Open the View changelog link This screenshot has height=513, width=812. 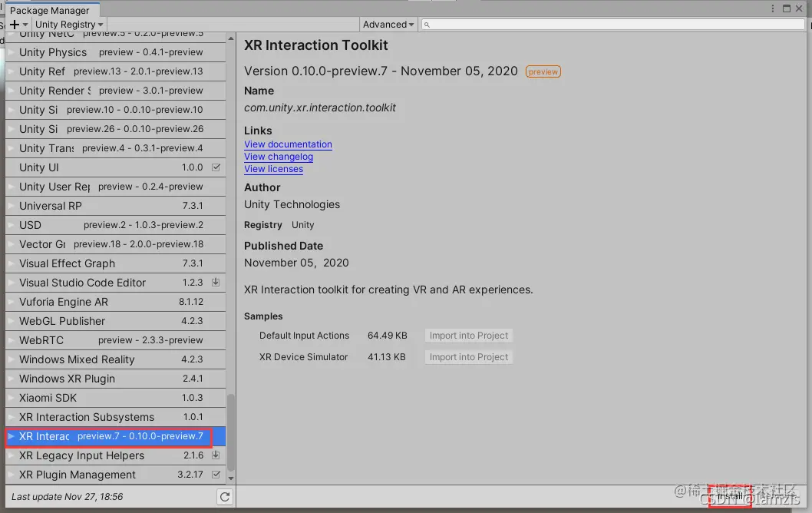279,157
